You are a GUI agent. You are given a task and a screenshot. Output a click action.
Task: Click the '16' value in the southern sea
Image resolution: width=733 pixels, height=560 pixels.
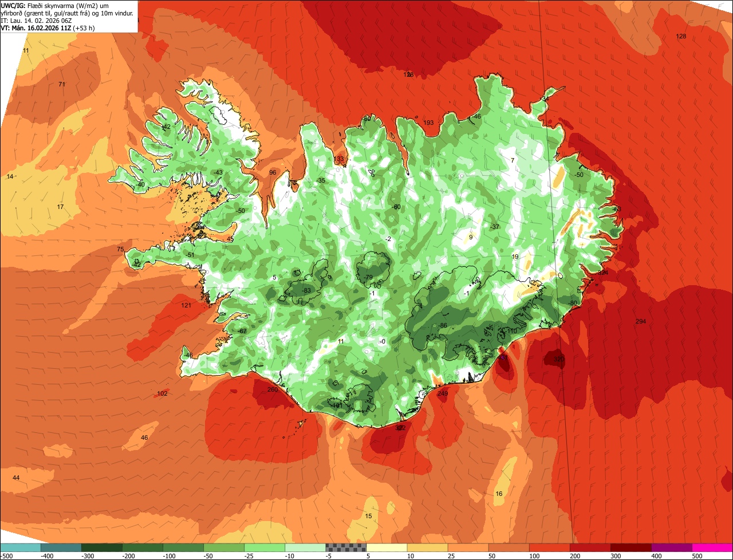(x=499, y=494)
